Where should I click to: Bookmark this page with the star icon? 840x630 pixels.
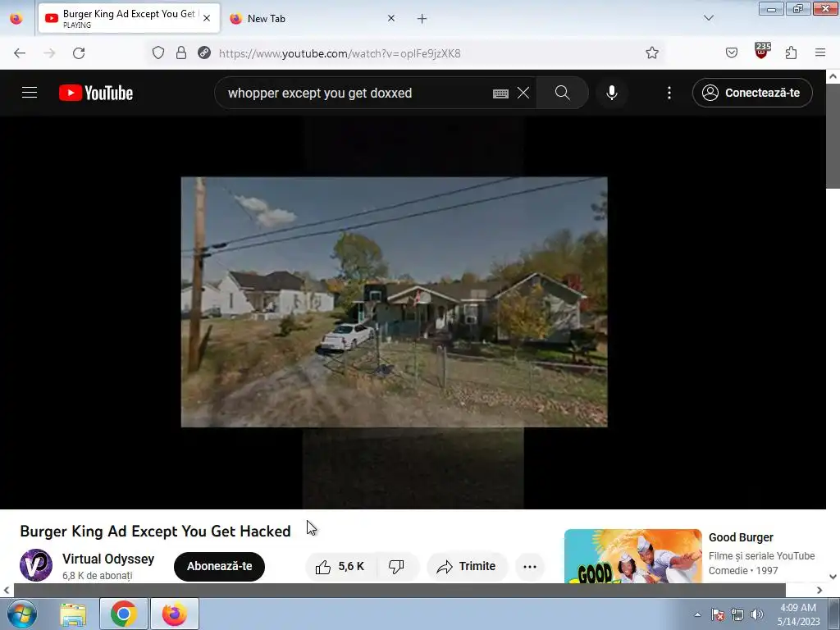[x=652, y=52]
